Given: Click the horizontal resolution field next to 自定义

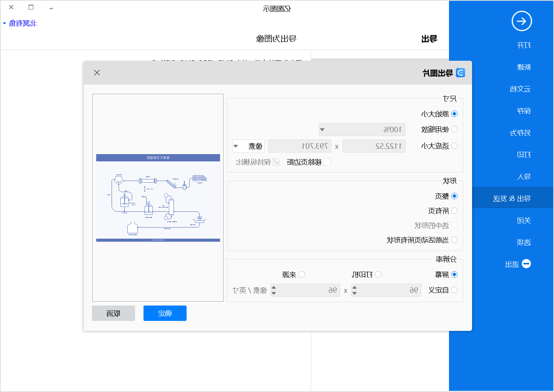Looking at the screenshot, I should (x=386, y=290).
